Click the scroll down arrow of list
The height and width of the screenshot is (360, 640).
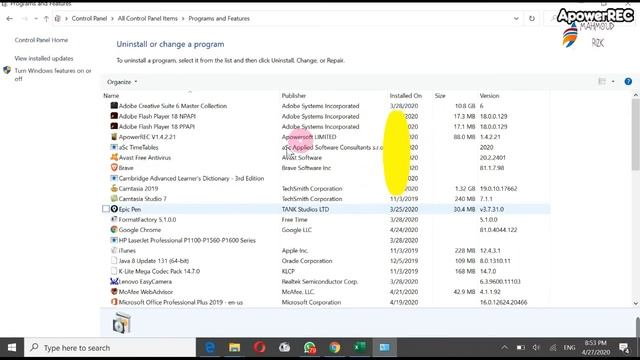click(636, 303)
